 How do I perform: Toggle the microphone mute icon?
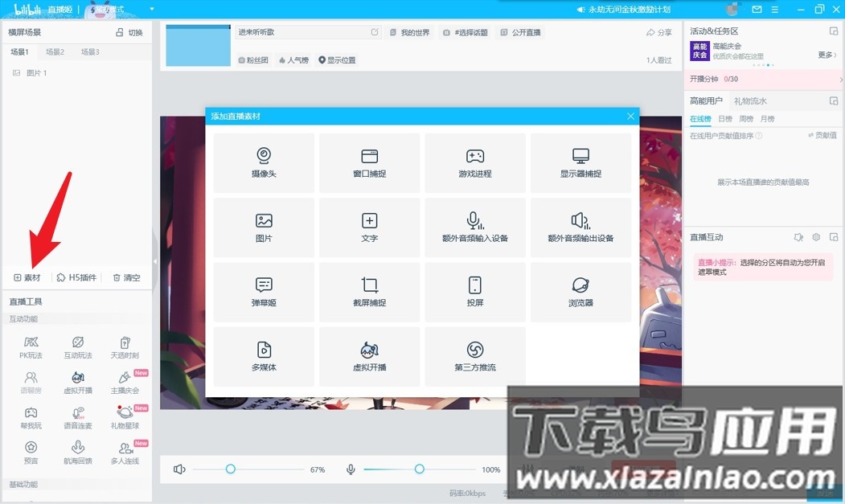(351, 469)
